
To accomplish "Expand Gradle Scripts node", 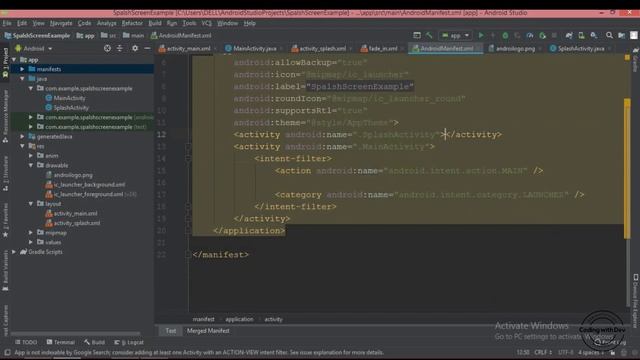I will tap(14, 252).
